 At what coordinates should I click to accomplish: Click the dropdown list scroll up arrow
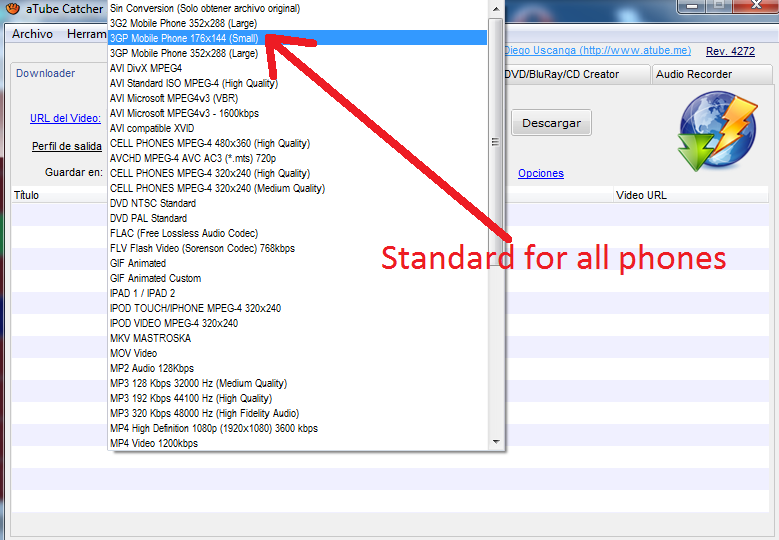496,9
